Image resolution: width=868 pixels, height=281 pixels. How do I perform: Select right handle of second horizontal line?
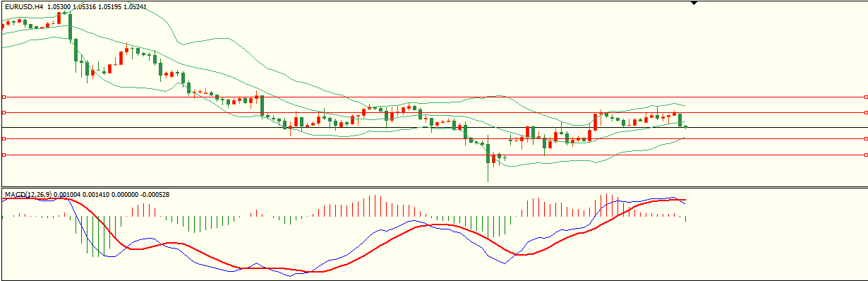coord(866,112)
